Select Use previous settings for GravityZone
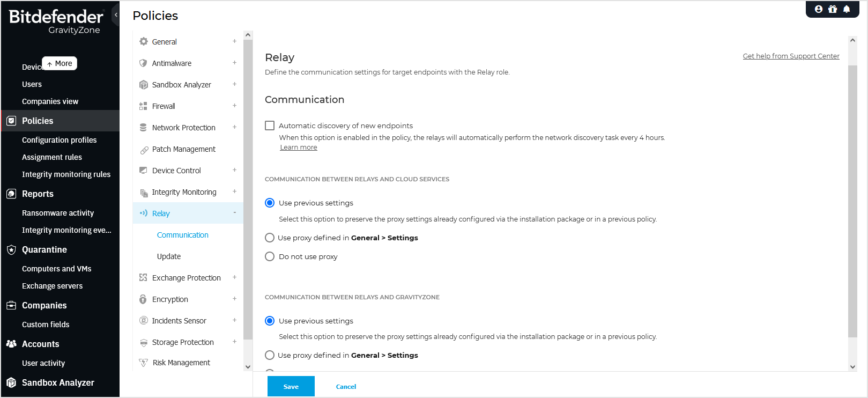 pos(270,321)
